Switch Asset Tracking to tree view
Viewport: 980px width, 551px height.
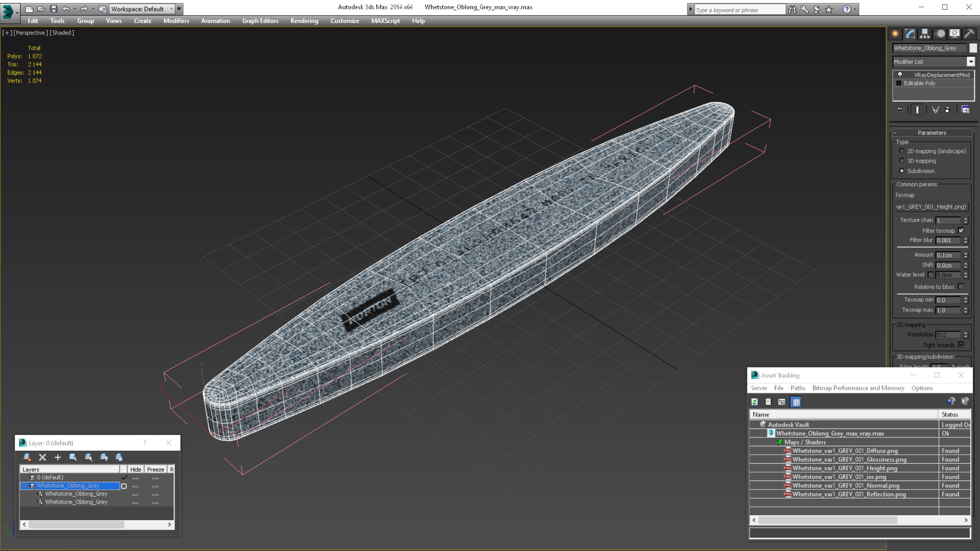tap(782, 402)
